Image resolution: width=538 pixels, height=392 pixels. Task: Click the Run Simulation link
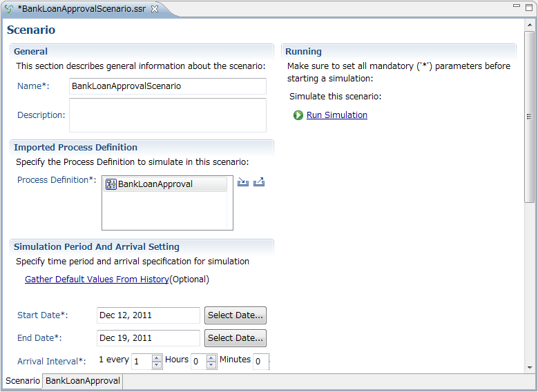337,115
